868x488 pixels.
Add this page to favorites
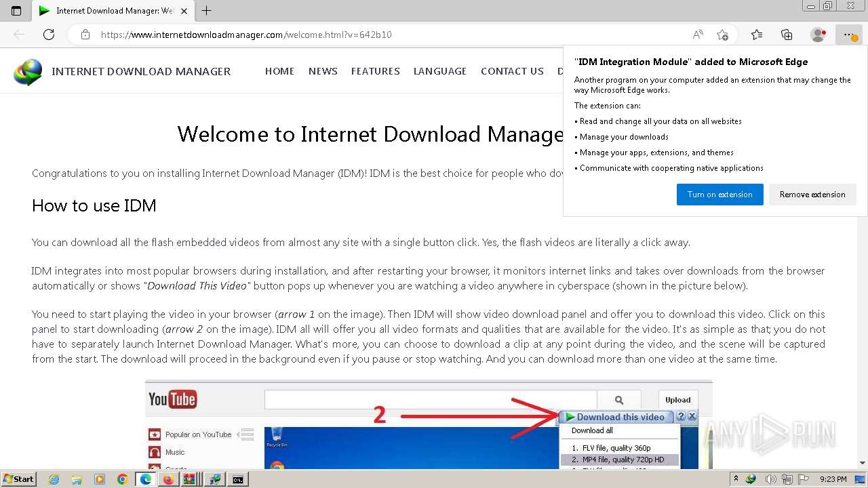tap(723, 35)
